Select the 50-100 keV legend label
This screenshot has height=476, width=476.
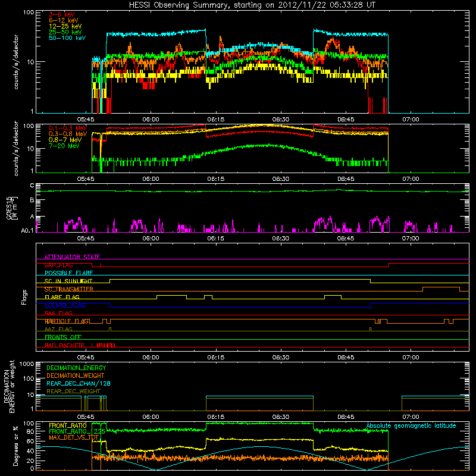[67, 38]
